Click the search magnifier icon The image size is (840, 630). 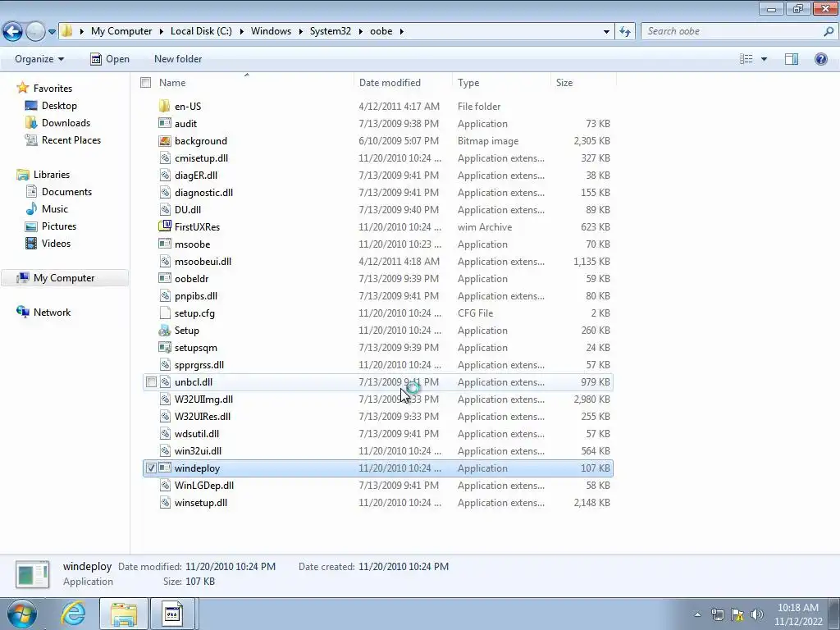(829, 31)
